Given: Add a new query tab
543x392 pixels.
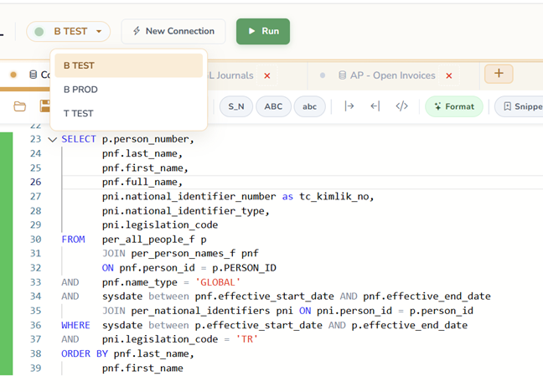Looking at the screenshot, I should [x=499, y=74].
